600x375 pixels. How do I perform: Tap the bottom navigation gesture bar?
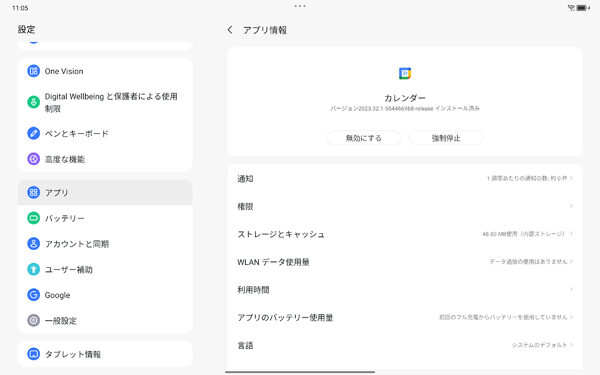[x=300, y=372]
